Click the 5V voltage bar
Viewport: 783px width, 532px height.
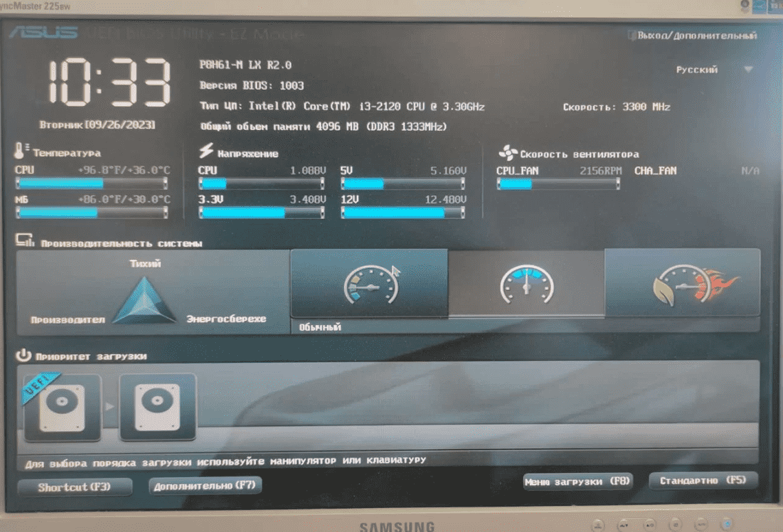pyautogui.click(x=403, y=184)
